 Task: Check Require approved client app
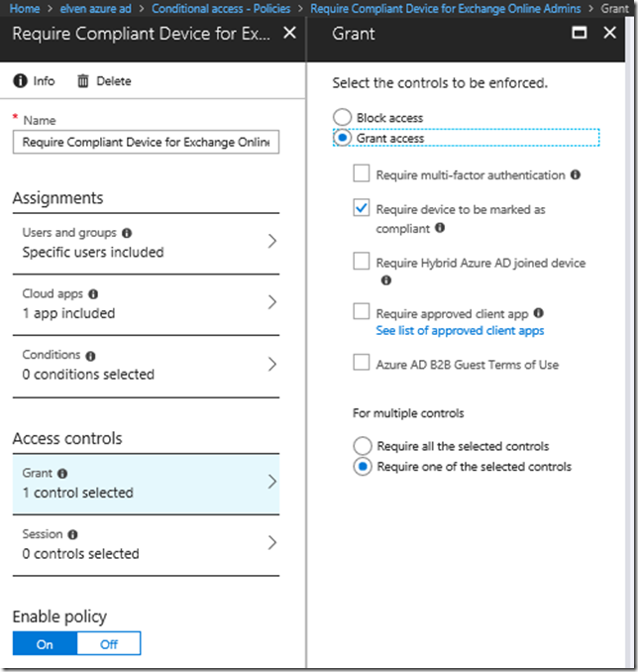point(362,312)
